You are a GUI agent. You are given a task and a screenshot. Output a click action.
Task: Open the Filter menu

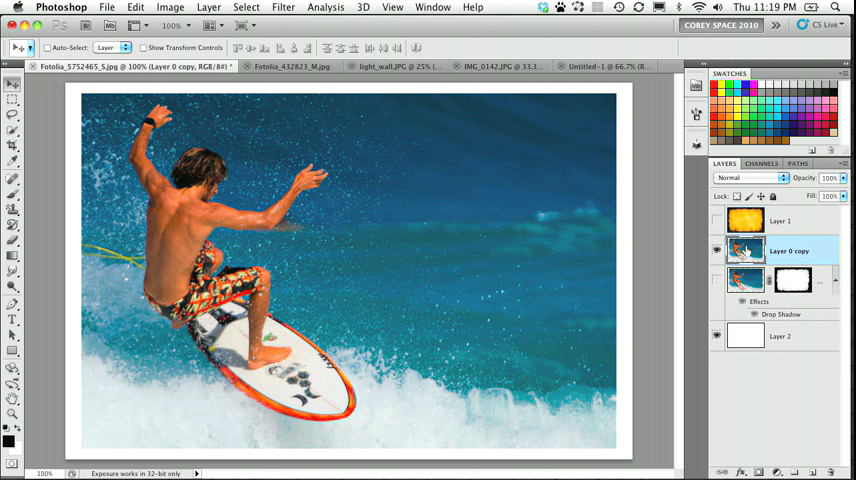pyautogui.click(x=283, y=7)
